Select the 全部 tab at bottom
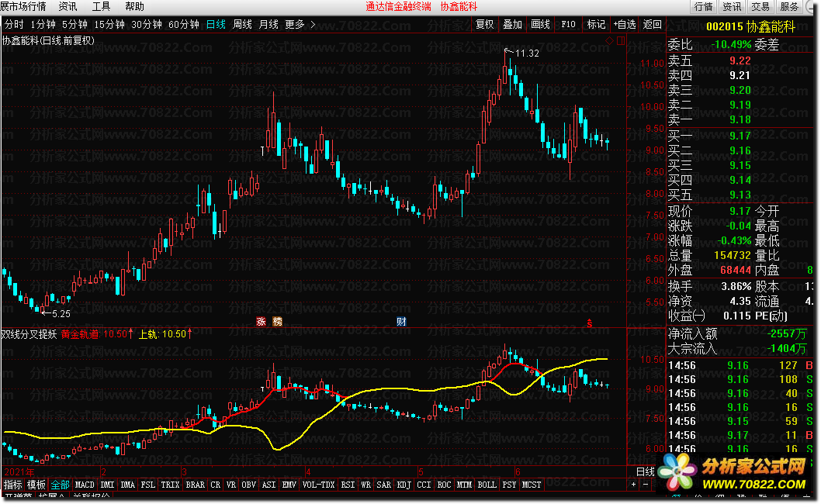Screen dimensions: 821x504 (60, 485)
